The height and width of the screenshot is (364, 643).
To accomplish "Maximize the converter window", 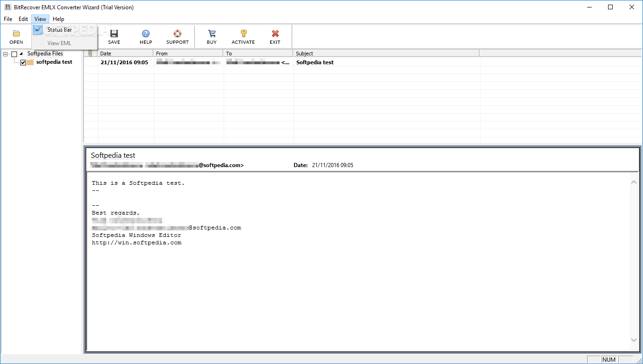I will (x=610, y=7).
